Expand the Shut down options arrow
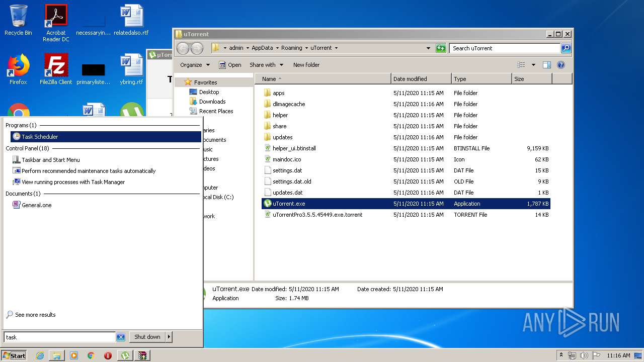Screen dimensions: 644x362 pos(169,337)
